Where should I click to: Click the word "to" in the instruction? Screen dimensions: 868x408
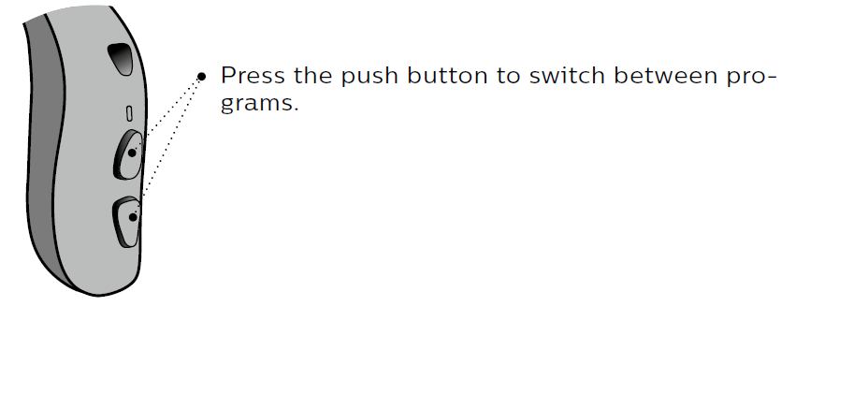pyautogui.click(x=509, y=77)
